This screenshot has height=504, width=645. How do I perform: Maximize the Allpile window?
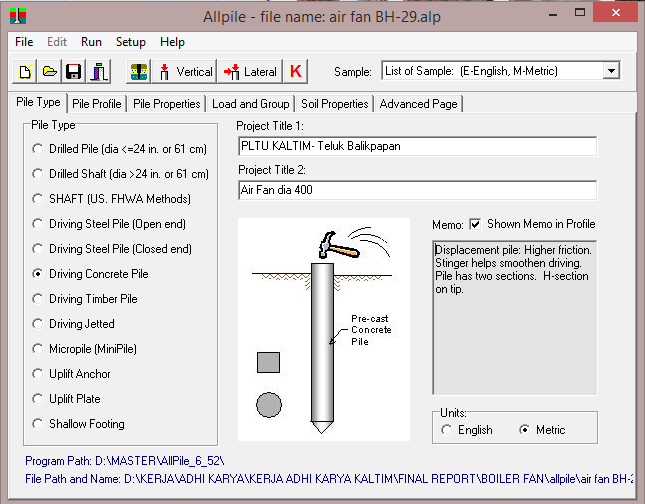click(580, 13)
